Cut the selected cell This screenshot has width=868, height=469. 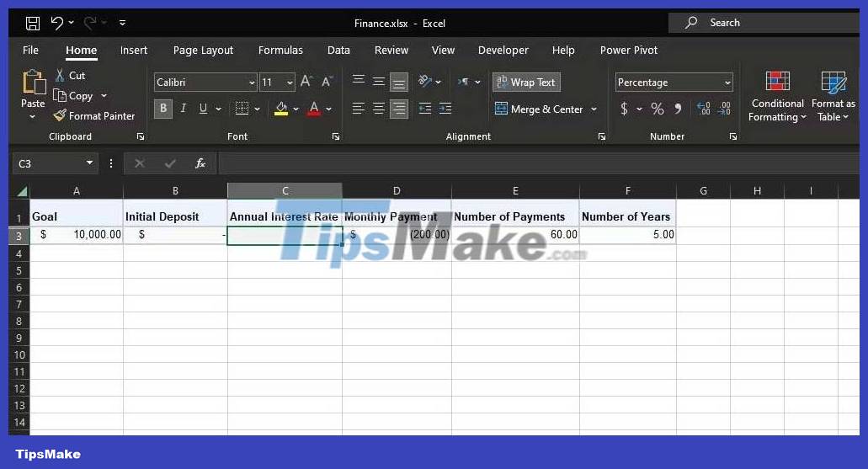[71, 75]
